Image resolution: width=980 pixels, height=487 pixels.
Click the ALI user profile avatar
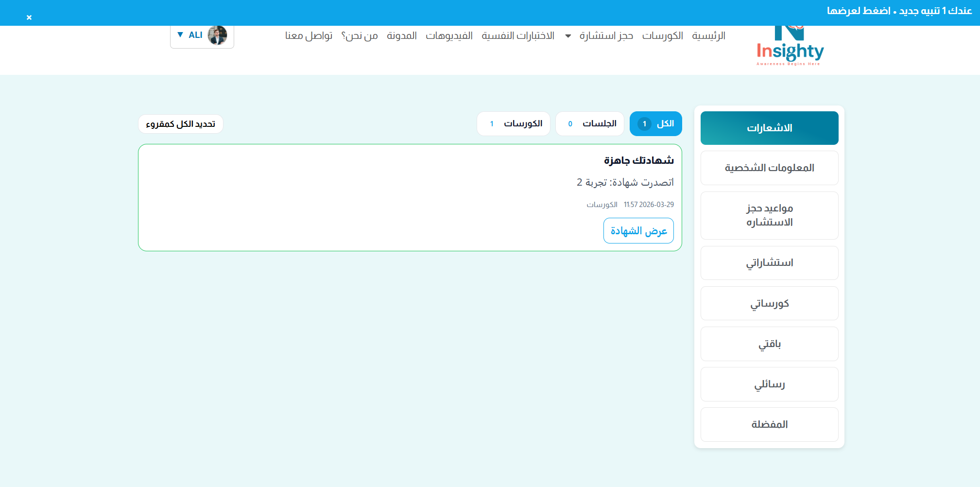(x=217, y=35)
